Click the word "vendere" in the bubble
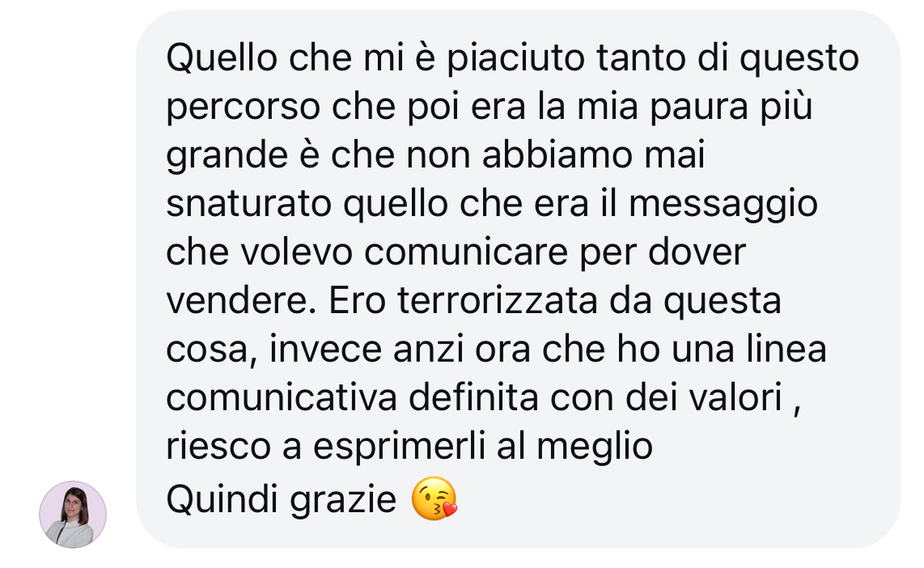Viewport: 924px width, 568px height. pos(236,300)
